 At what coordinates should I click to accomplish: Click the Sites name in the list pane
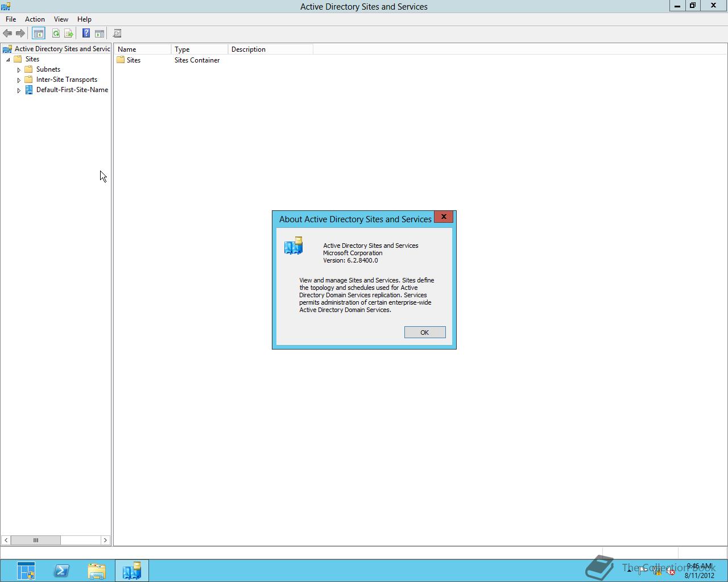[134, 60]
